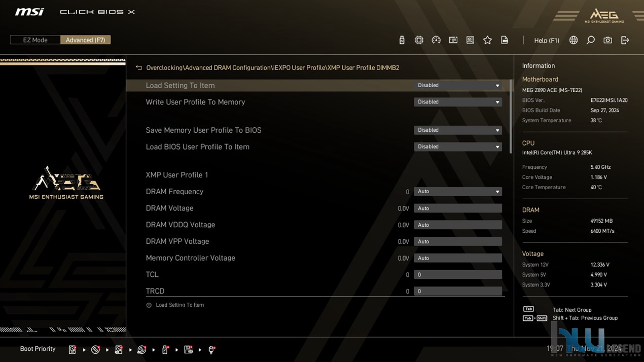
Task: Click Memory Controller Voltage Auto field
Action: pyautogui.click(x=458, y=258)
